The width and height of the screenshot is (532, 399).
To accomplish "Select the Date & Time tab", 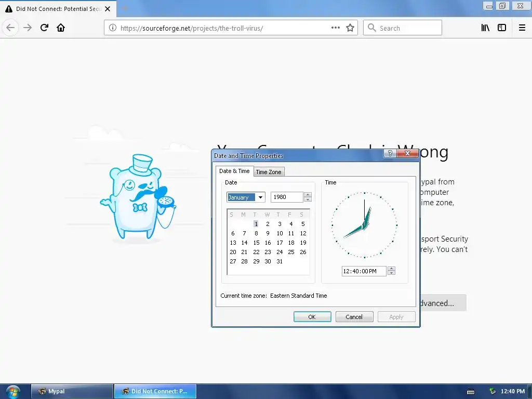I will coord(234,171).
